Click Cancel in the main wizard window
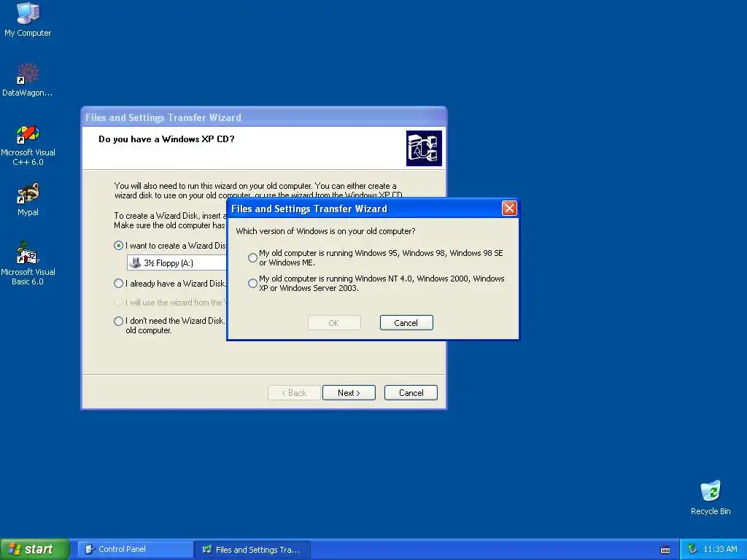 (411, 393)
